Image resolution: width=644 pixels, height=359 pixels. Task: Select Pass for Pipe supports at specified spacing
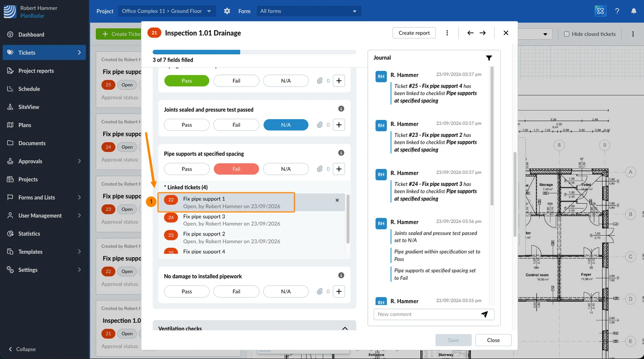pos(187,169)
